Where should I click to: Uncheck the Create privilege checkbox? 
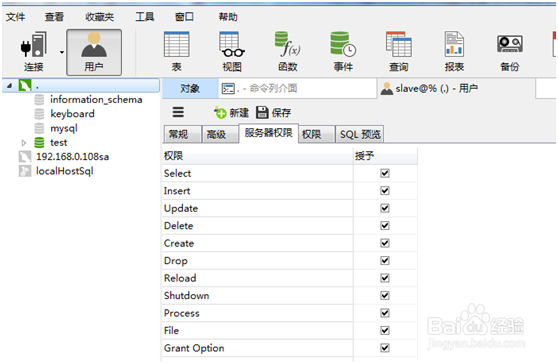pos(385,243)
